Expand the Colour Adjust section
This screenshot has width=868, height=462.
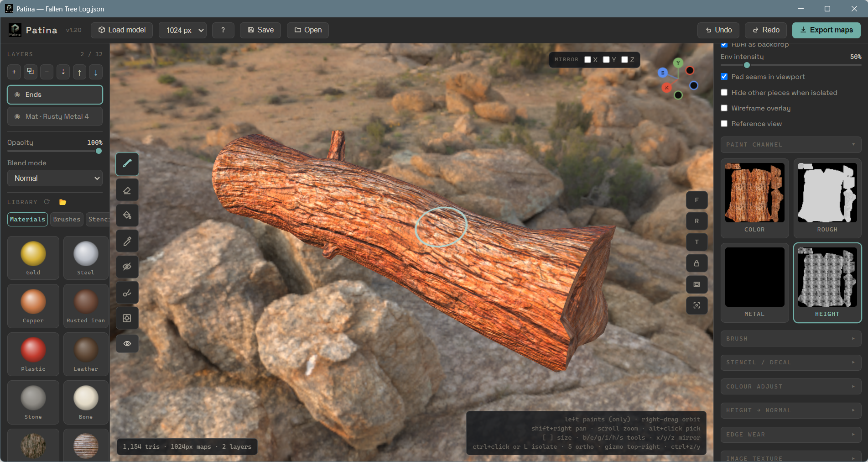[x=791, y=387]
